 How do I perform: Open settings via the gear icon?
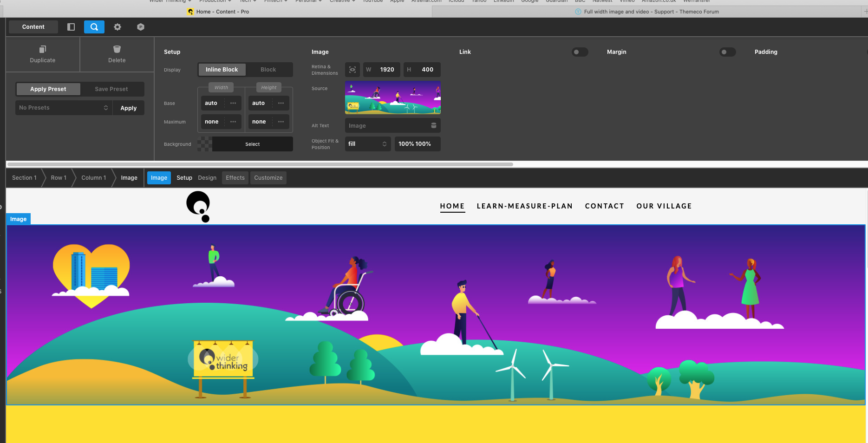tap(117, 27)
